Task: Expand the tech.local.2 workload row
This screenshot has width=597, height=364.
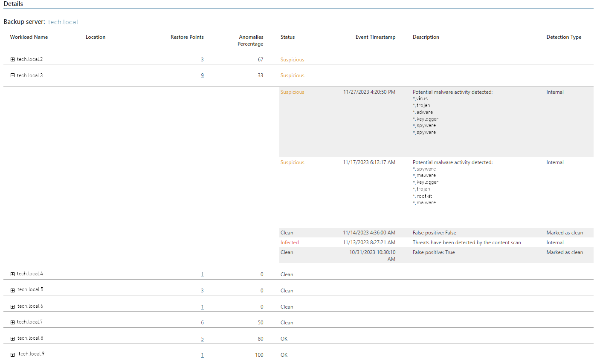Action: 12,60
